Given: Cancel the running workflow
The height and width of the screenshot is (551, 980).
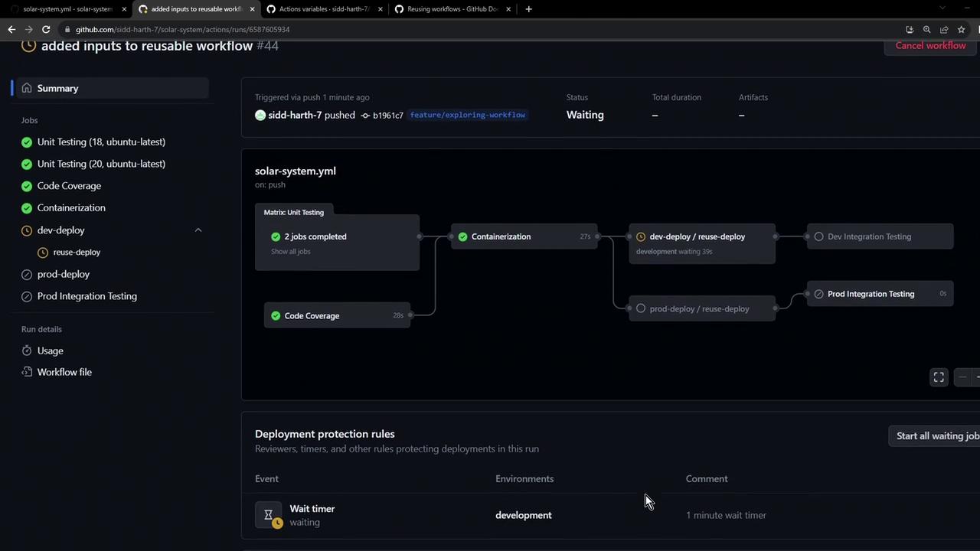Looking at the screenshot, I should pos(930,45).
